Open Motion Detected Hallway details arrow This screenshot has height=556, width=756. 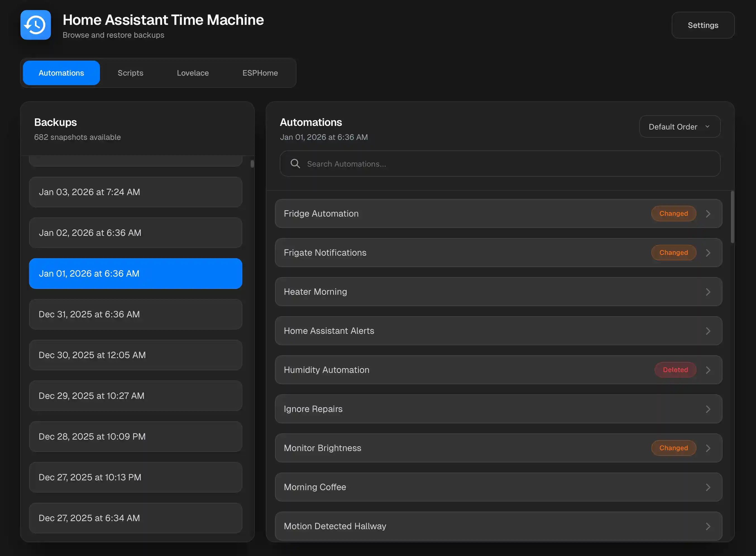pyautogui.click(x=709, y=526)
